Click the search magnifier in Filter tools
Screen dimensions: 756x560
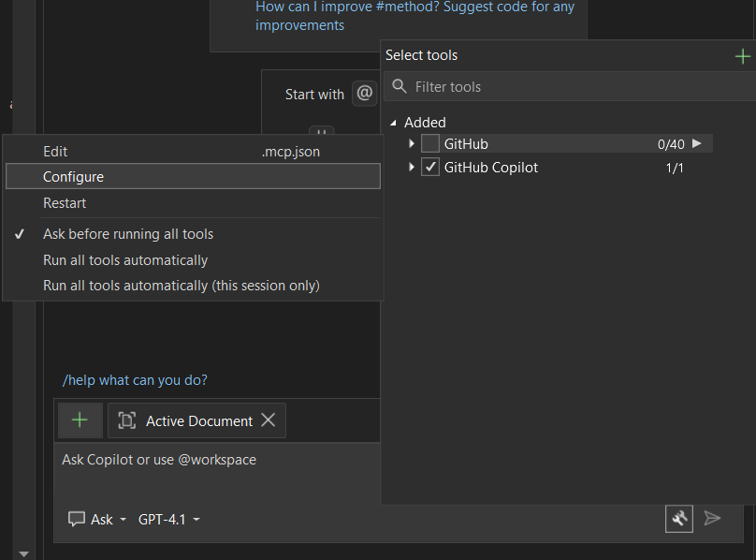(x=399, y=86)
